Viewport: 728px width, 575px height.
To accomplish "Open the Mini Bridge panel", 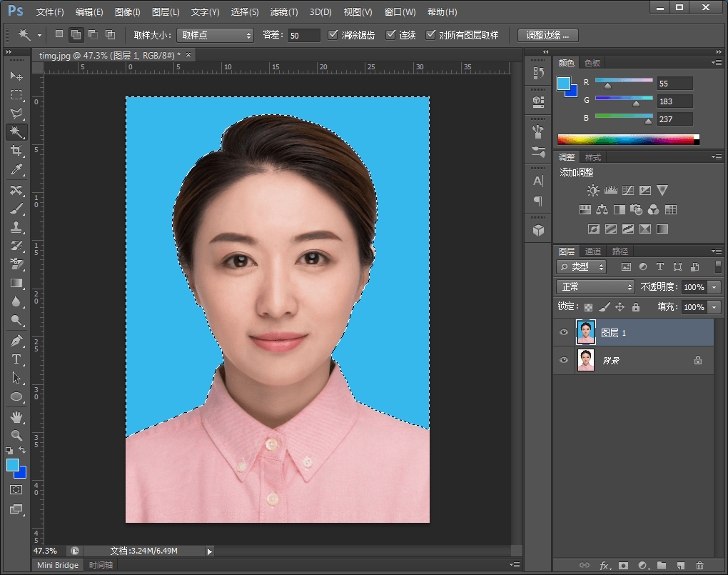I will click(x=58, y=565).
